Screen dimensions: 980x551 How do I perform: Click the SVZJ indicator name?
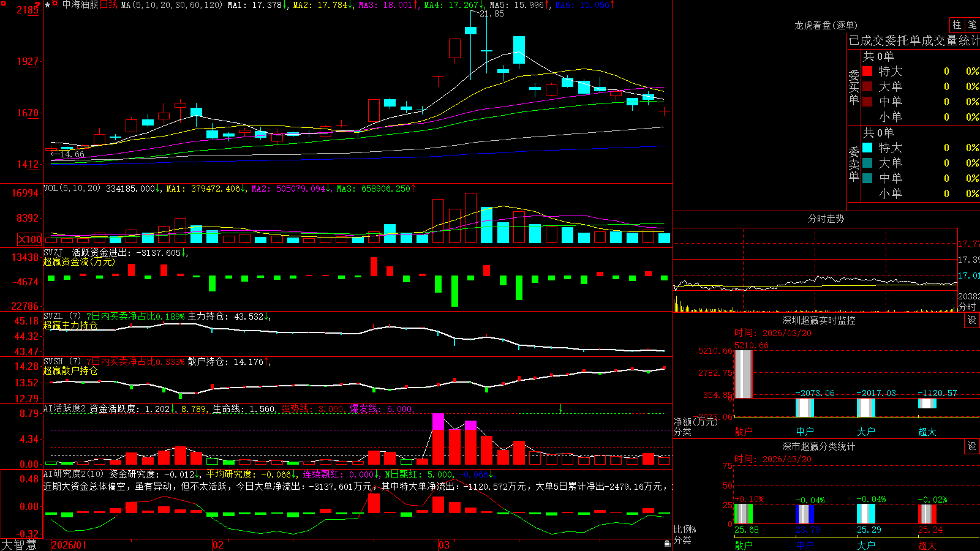coord(53,252)
